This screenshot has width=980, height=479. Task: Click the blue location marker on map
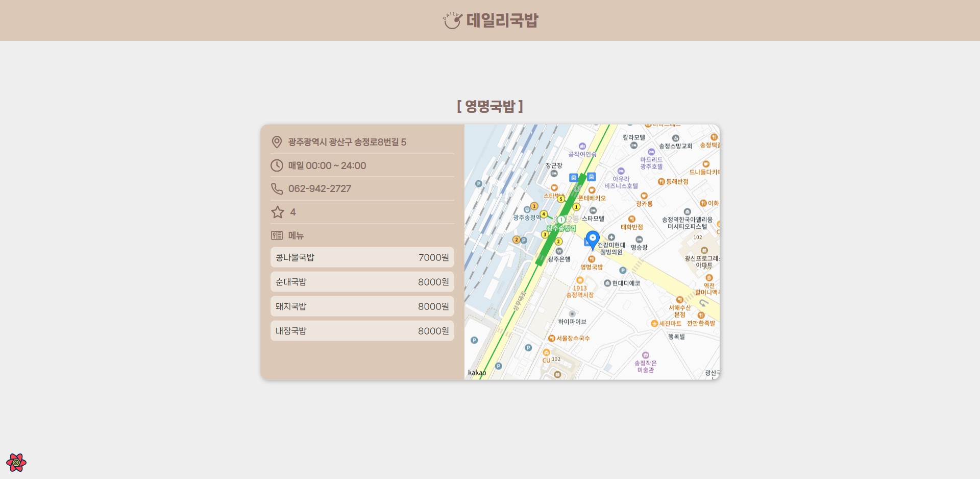click(x=593, y=240)
